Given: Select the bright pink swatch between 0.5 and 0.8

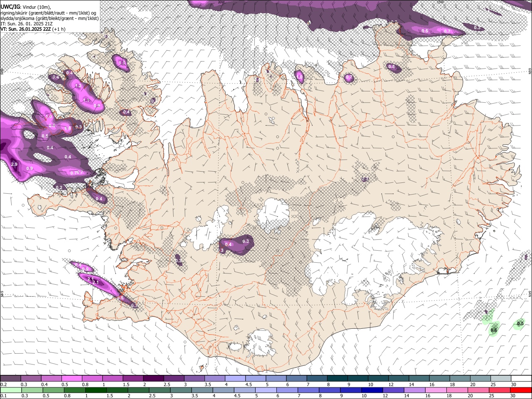Looking at the screenshot, I should [x=71, y=379].
